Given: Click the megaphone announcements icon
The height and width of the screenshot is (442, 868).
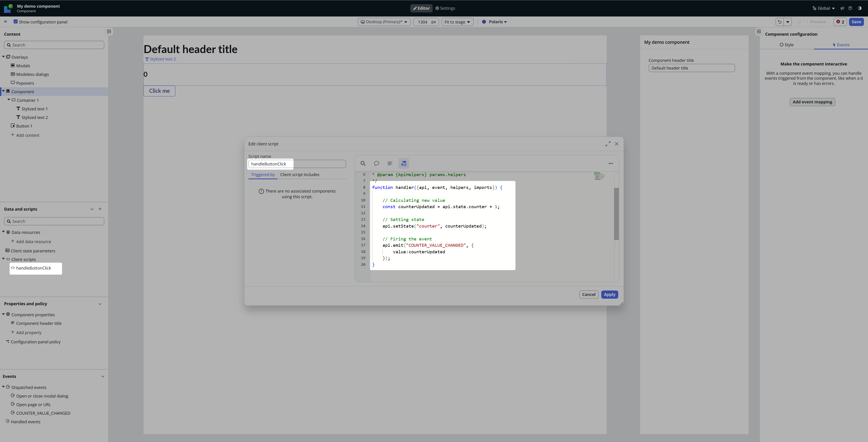Looking at the screenshot, I should click(x=842, y=8).
